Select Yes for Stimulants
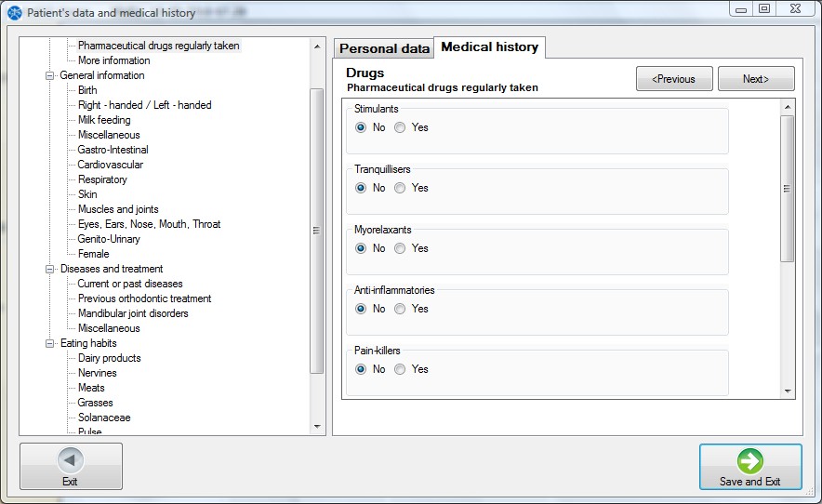This screenshot has width=822, height=504. pos(400,127)
